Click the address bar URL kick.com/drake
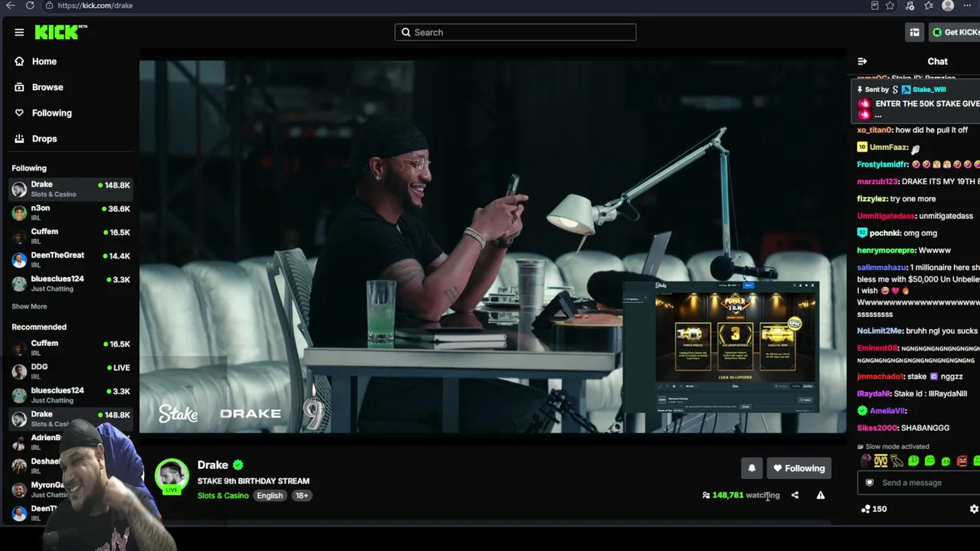980x551 pixels. click(x=95, y=5)
